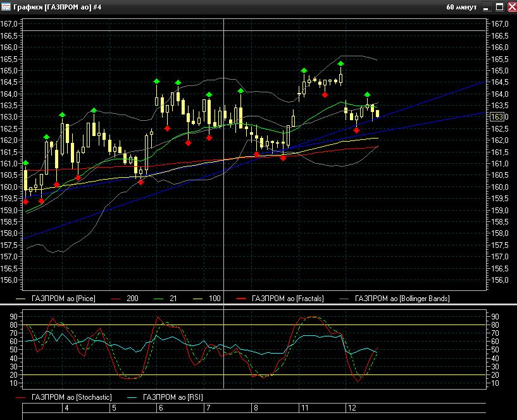
Task: Click the last candle on the price chart
Action: [378, 114]
